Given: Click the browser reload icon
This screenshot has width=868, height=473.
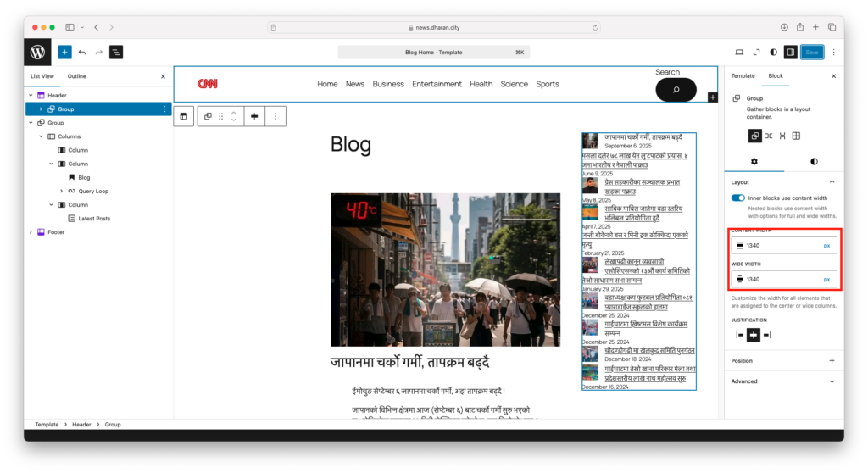Looking at the screenshot, I should (595, 27).
